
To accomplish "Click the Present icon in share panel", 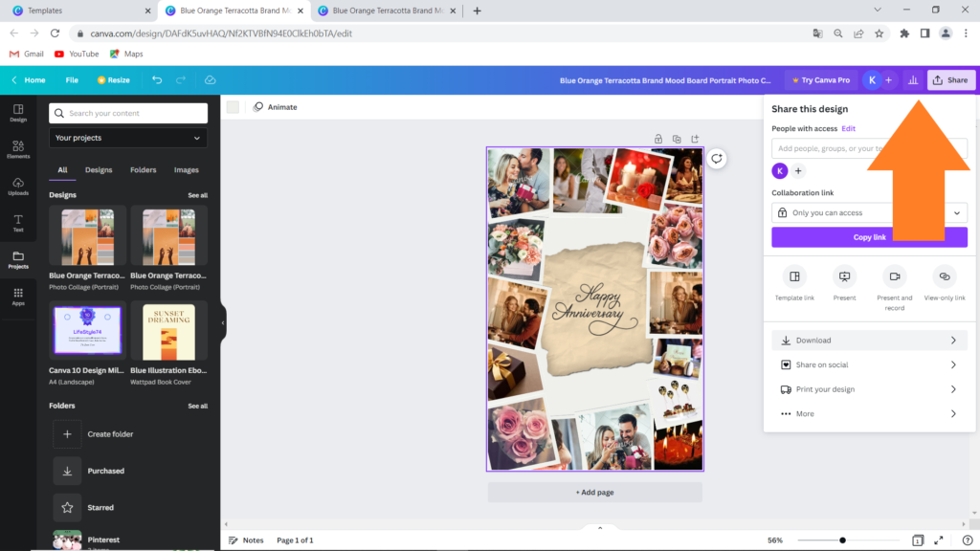I will click(x=844, y=276).
